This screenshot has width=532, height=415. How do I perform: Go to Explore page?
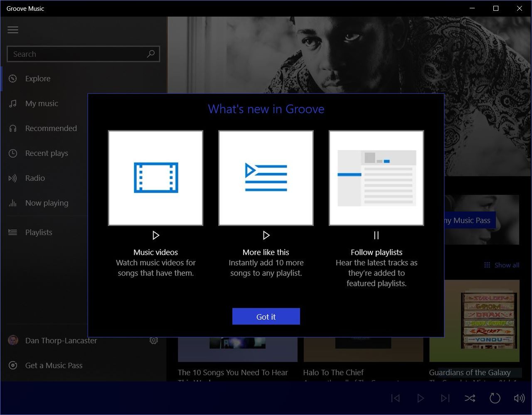[x=38, y=79]
